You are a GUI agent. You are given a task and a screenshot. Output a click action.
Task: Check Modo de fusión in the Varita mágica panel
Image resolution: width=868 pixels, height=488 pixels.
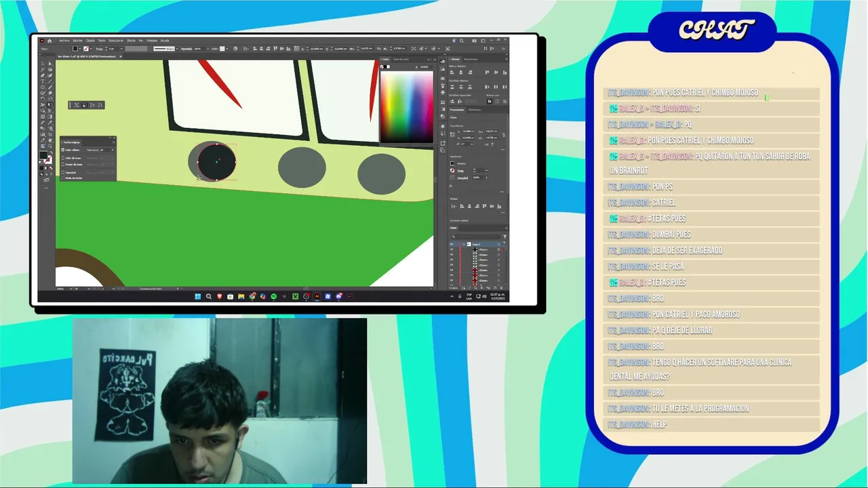point(63,178)
